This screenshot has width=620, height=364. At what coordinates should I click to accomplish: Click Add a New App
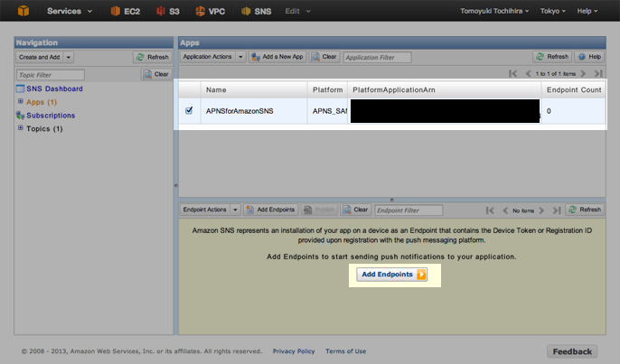click(x=277, y=57)
